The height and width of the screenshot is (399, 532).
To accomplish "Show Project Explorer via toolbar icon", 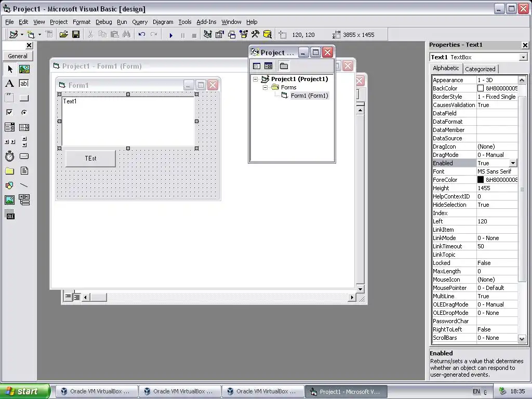I will (208, 34).
